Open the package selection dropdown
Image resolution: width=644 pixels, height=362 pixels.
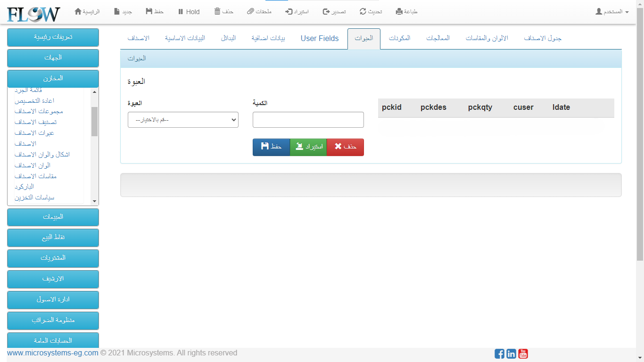(183, 120)
